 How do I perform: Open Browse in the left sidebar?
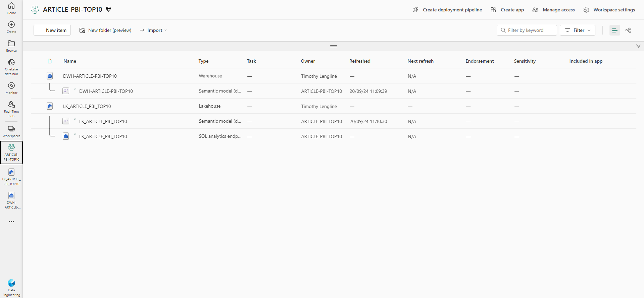[11, 46]
